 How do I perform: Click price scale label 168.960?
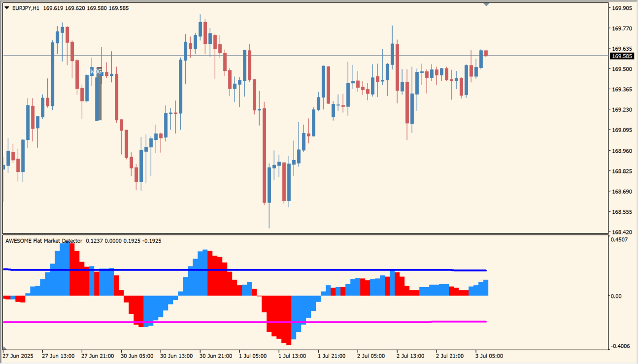(622, 151)
